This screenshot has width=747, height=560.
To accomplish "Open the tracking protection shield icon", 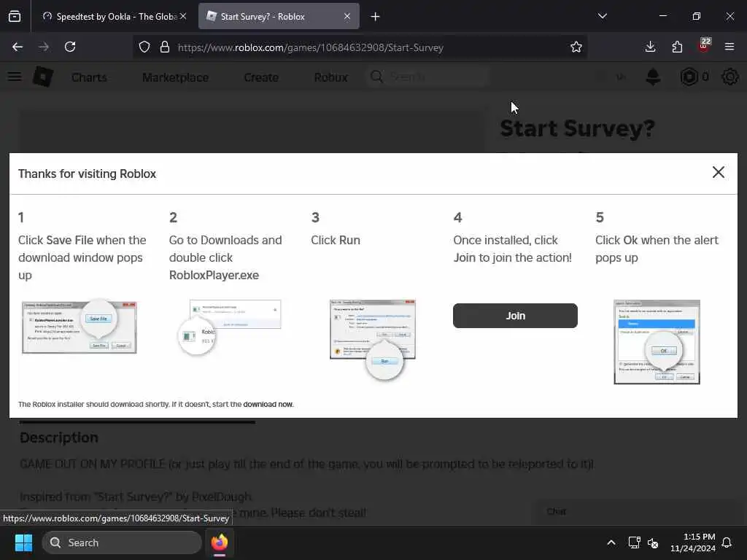I will [x=144, y=47].
